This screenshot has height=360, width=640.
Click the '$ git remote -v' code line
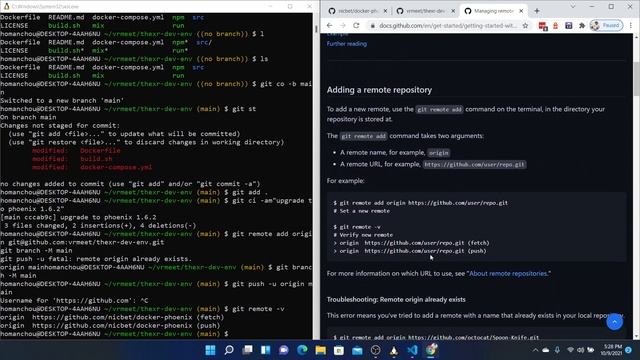coord(357,227)
